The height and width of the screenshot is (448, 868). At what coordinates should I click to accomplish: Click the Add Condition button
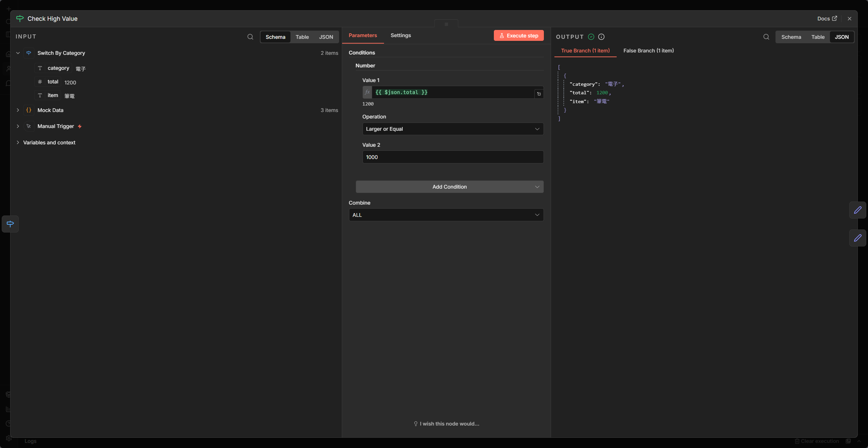pyautogui.click(x=449, y=187)
